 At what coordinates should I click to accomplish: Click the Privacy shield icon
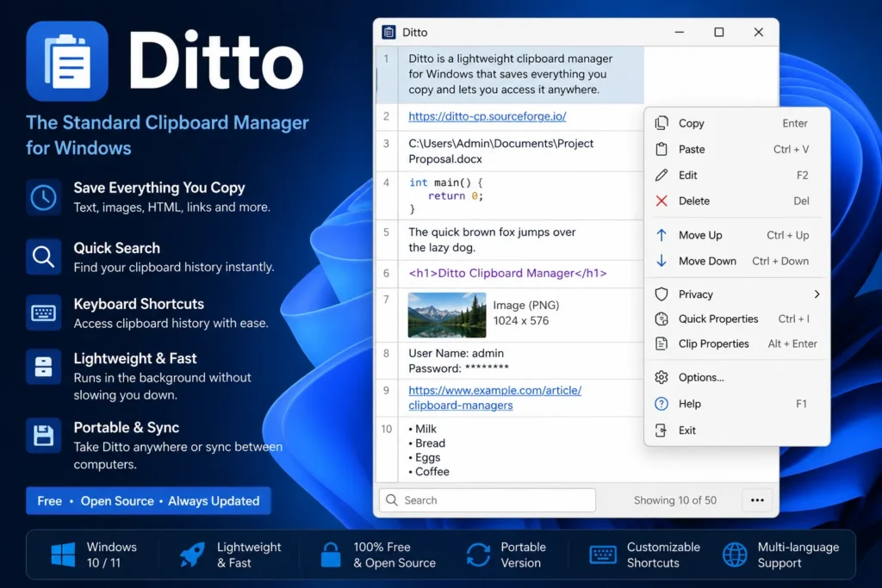pos(661,294)
